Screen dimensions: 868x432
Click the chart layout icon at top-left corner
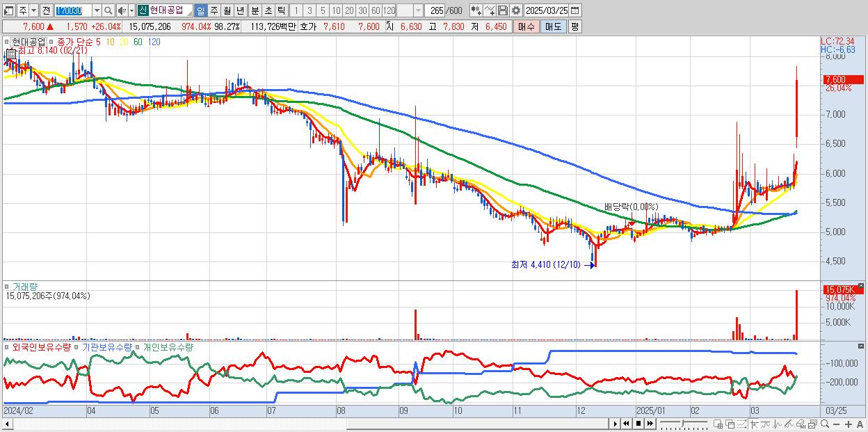coord(8,10)
